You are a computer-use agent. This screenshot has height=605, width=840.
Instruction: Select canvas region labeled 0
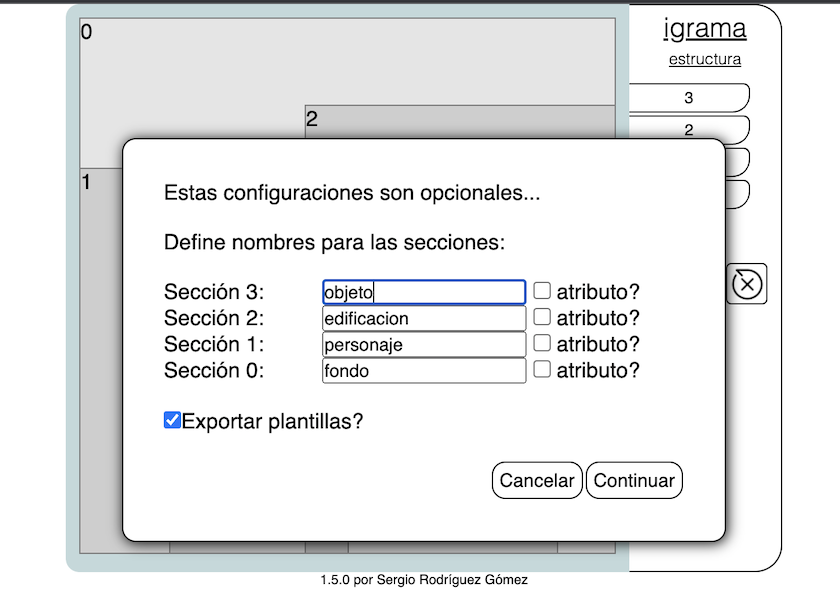pyautogui.click(x=200, y=60)
